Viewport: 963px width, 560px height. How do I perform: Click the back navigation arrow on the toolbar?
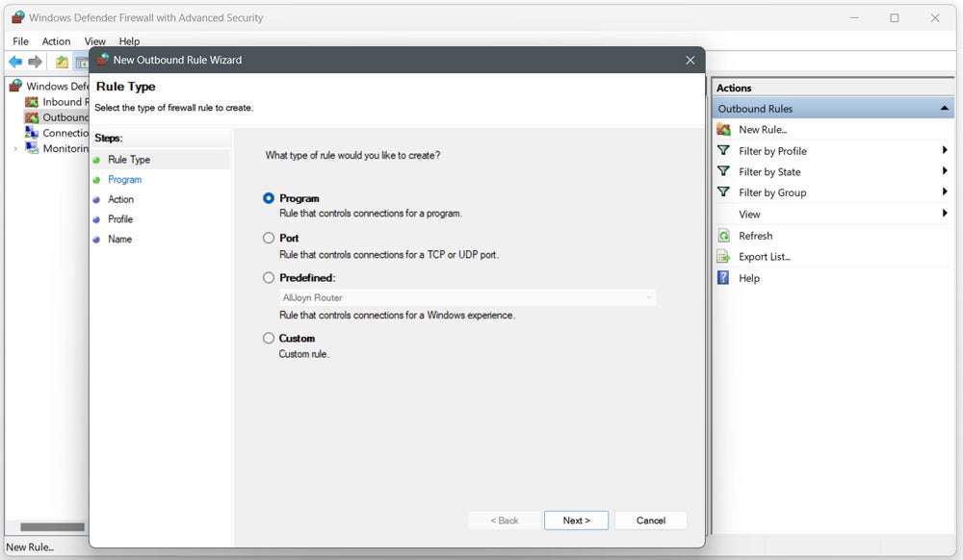[13, 61]
